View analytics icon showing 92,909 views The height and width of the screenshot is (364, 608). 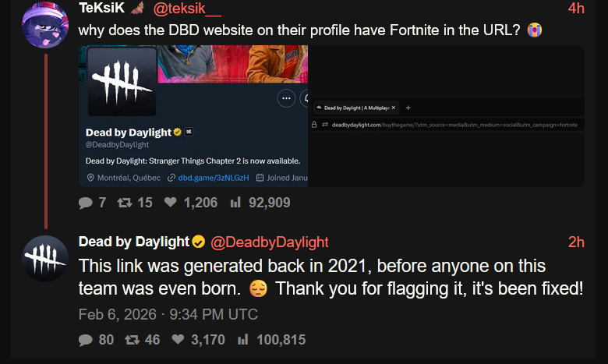point(235,202)
